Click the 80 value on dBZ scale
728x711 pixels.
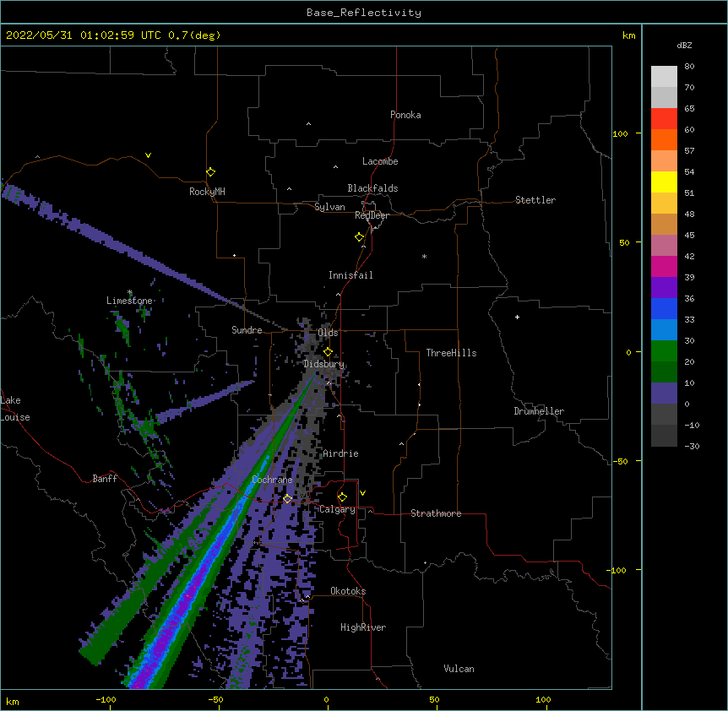(689, 67)
